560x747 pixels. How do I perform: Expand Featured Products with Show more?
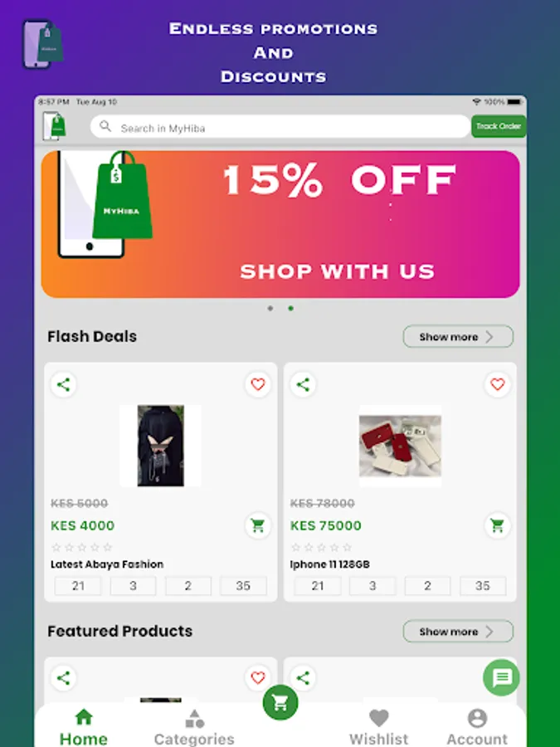point(458,632)
